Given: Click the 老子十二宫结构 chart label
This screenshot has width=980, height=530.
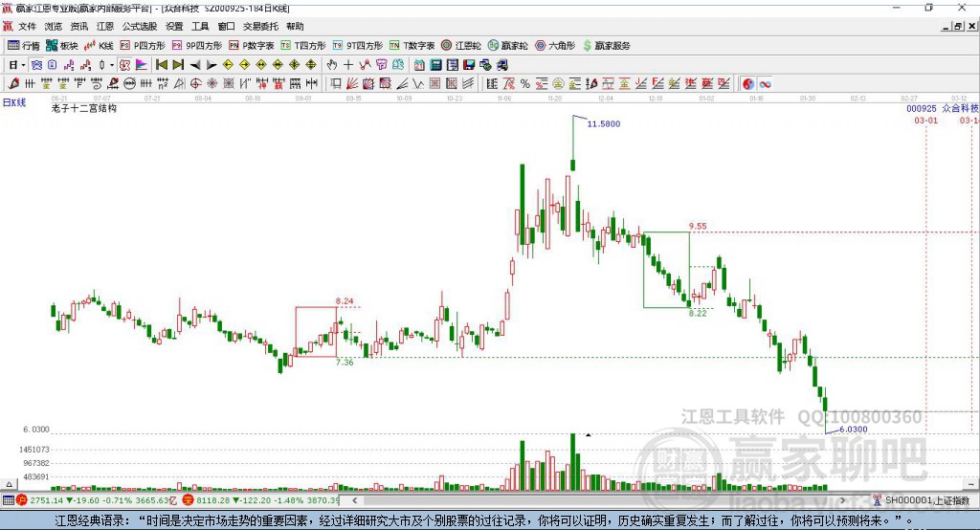Looking at the screenshot, I should pos(84,108).
